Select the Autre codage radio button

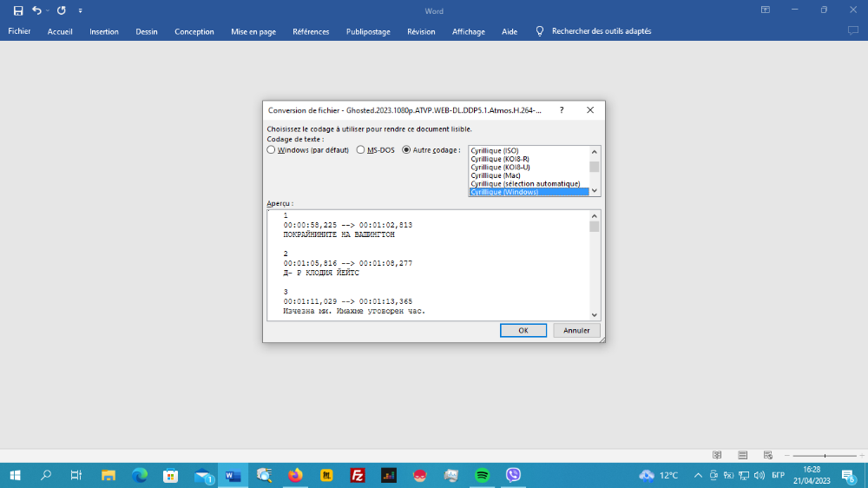pyautogui.click(x=406, y=150)
